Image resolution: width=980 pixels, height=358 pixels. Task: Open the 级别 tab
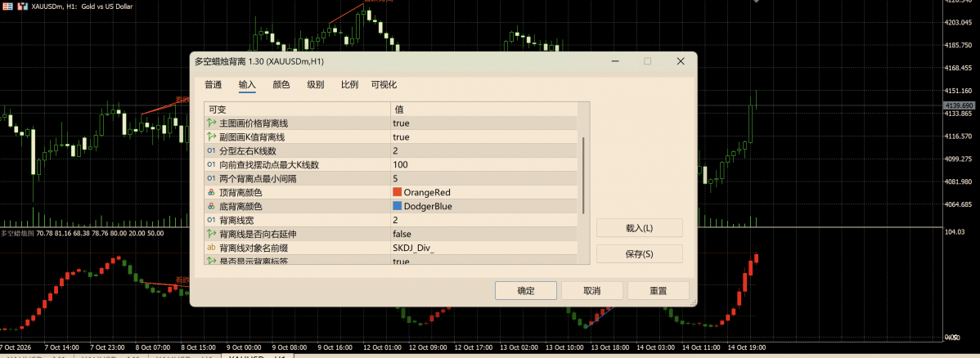316,85
